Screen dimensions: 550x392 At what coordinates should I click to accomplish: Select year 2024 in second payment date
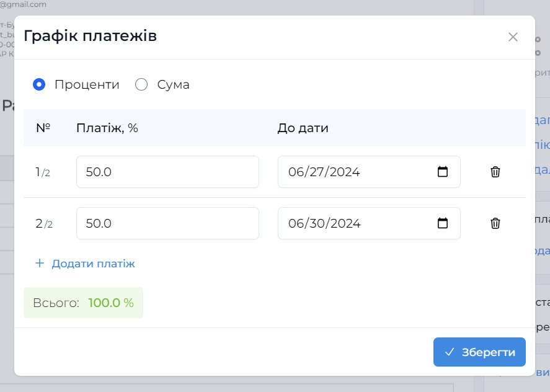(x=345, y=223)
